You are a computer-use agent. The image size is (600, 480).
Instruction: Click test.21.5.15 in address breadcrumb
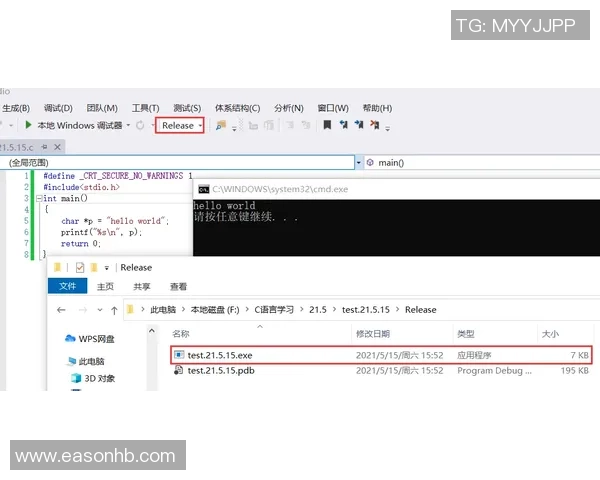pyautogui.click(x=366, y=310)
